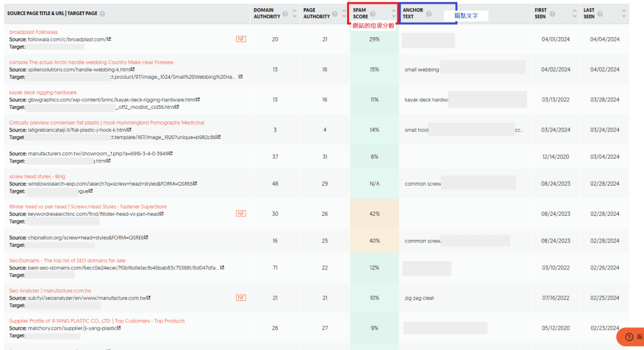Viewport: 644px width, 350px height.
Task: Sort table by Last Seen arrows
Action: click(x=624, y=14)
